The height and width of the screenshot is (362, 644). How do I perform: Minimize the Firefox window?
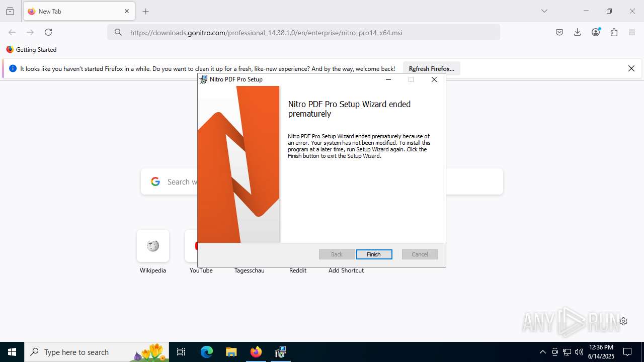[586, 11]
